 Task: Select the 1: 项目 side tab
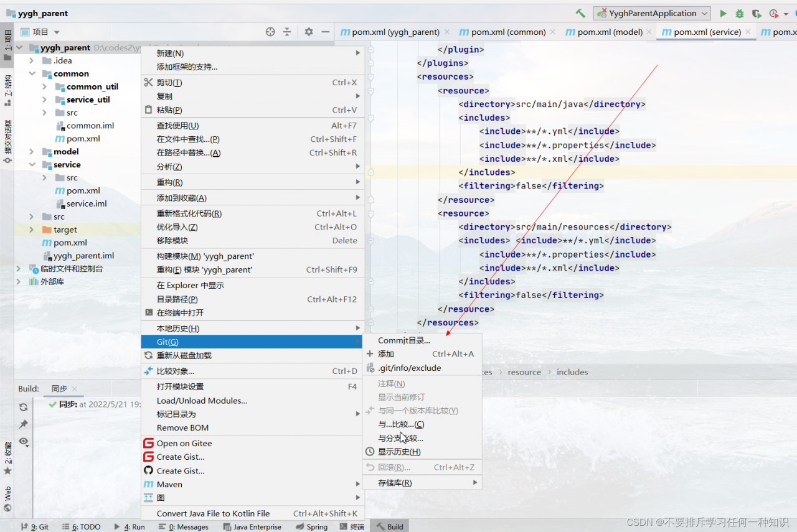click(x=7, y=44)
